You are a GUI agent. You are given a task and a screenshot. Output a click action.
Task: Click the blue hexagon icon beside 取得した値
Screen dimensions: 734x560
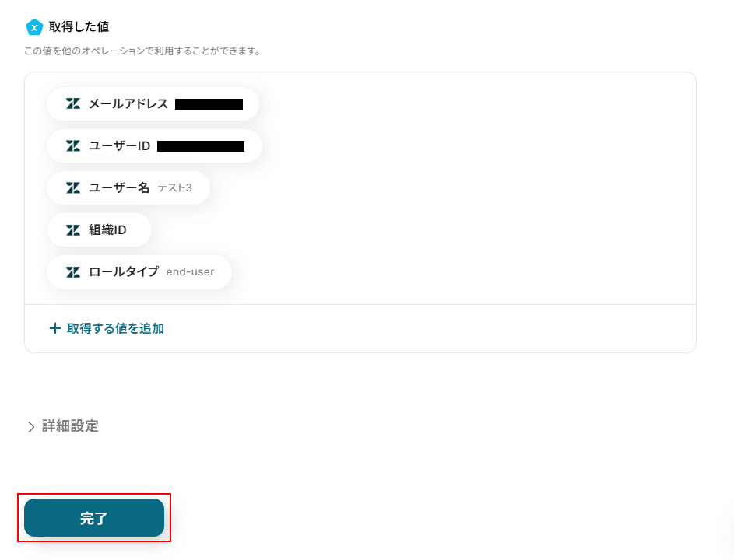(34, 27)
